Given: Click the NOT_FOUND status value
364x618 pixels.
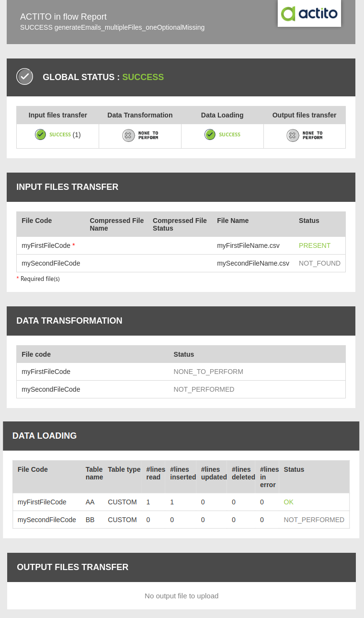Looking at the screenshot, I should click(319, 263).
